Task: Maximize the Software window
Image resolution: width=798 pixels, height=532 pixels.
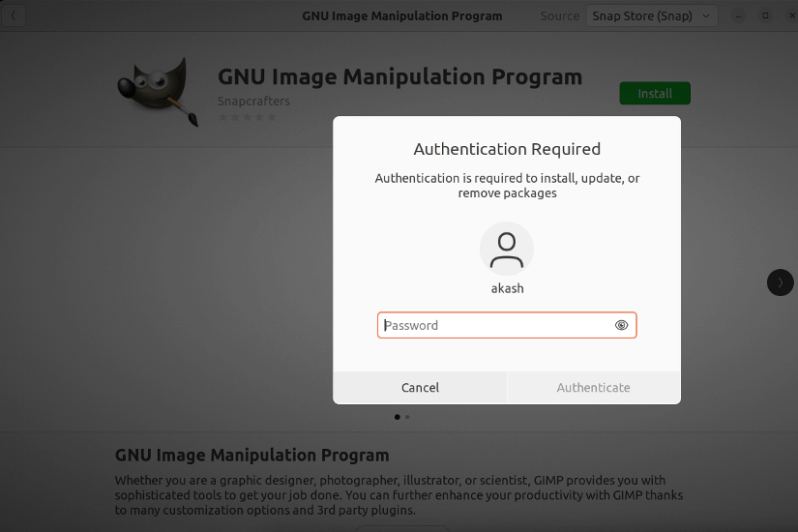Action: tap(765, 15)
